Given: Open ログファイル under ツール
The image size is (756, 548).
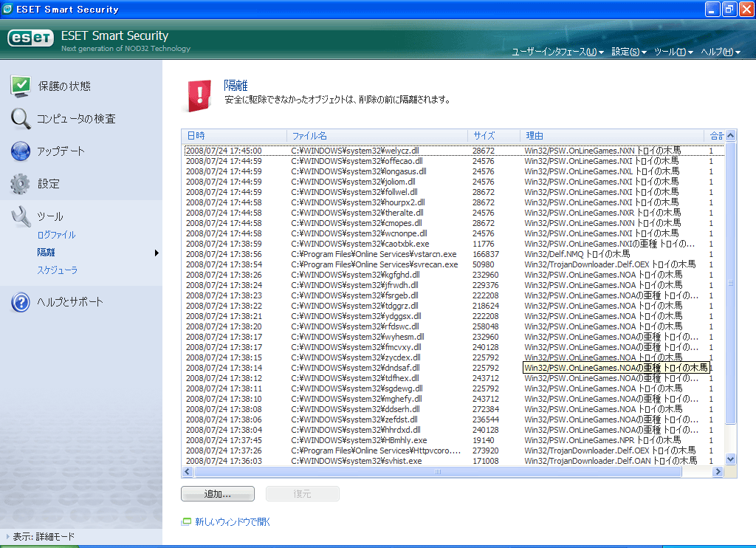Looking at the screenshot, I should [x=56, y=235].
